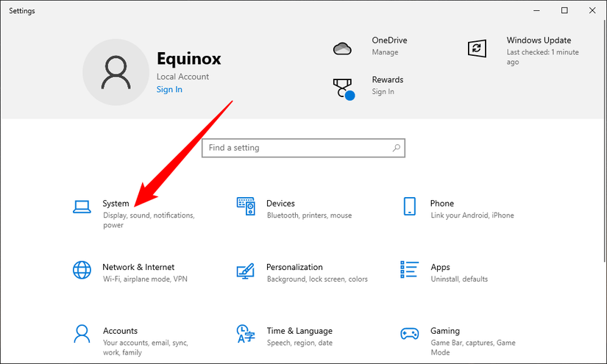
Task: Maximize the Settings window
Action: point(564,10)
